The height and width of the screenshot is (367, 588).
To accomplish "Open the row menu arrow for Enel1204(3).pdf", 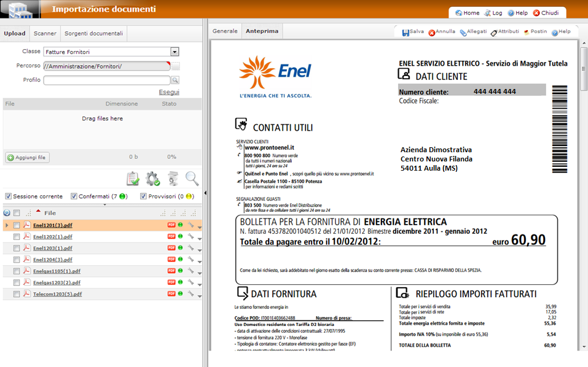I will click(x=200, y=262).
